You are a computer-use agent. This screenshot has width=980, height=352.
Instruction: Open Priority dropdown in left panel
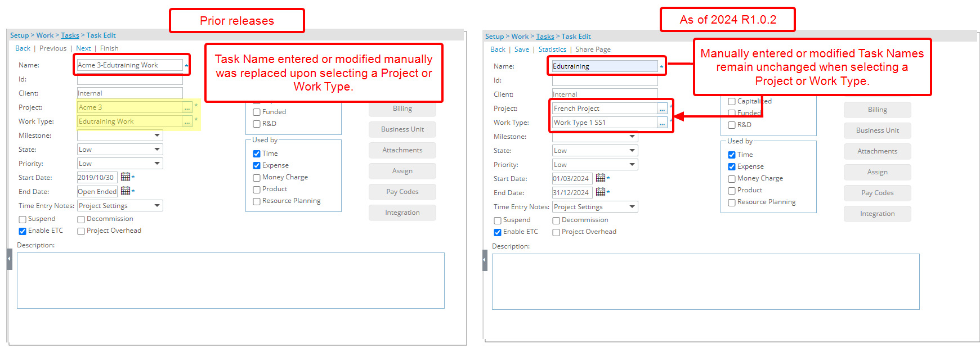[120, 164]
